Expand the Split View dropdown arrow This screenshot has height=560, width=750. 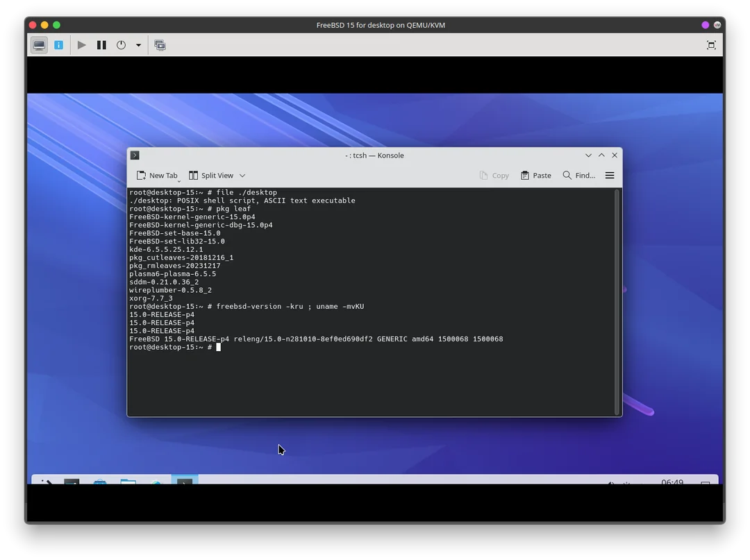click(242, 176)
